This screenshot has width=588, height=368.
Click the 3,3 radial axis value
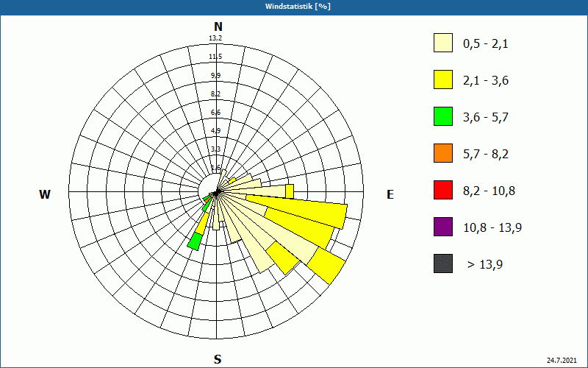pos(215,149)
